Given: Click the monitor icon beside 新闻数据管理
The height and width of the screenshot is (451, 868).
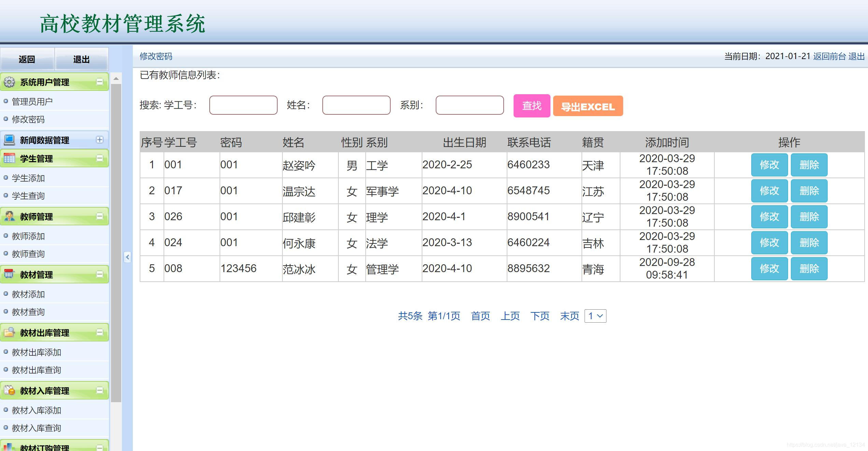Looking at the screenshot, I should pyautogui.click(x=9, y=140).
